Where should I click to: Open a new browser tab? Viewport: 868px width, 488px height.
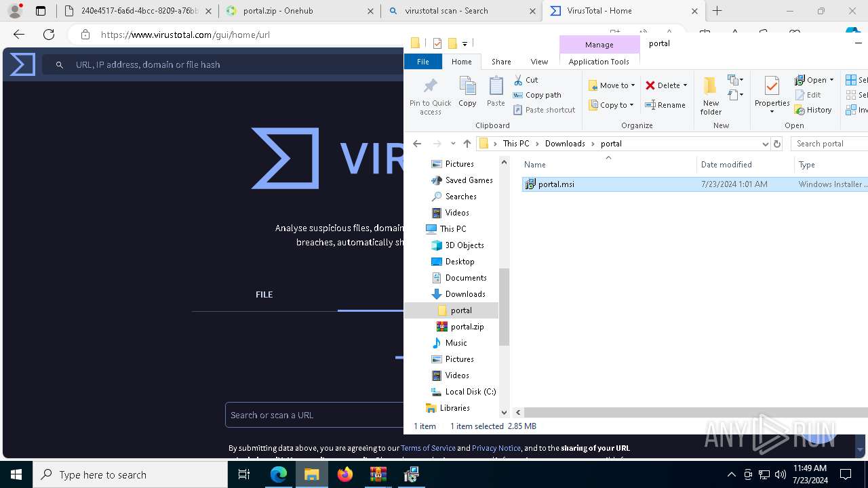[x=717, y=11]
